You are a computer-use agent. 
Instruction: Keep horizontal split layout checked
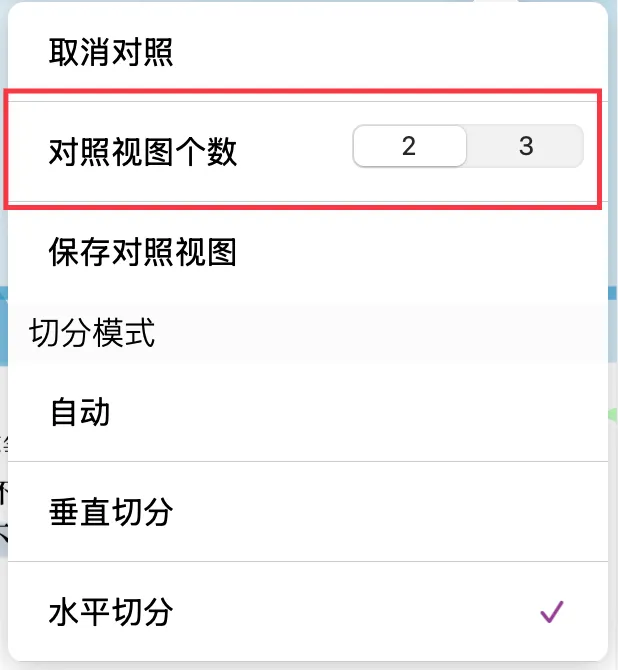click(308, 612)
